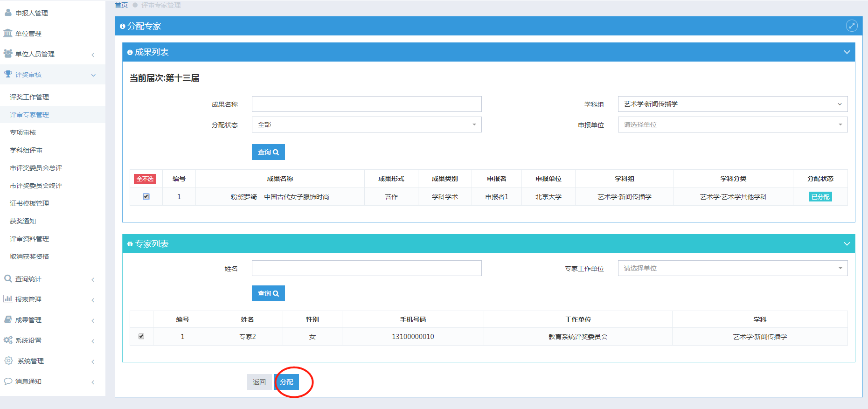Viewport: 868px width, 409px height.
Task: Click the fullscreen expand icon in 分配专家 header
Action: (852, 26)
